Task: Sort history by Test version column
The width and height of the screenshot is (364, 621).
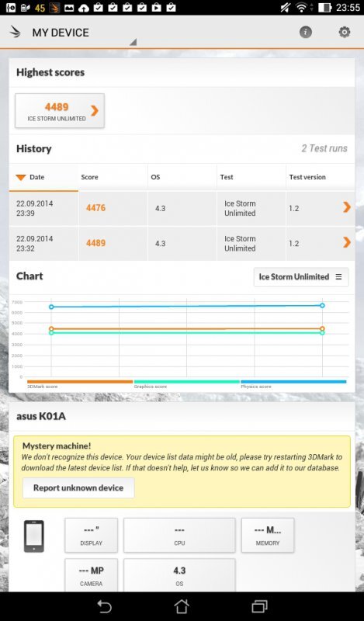Action: (320, 177)
